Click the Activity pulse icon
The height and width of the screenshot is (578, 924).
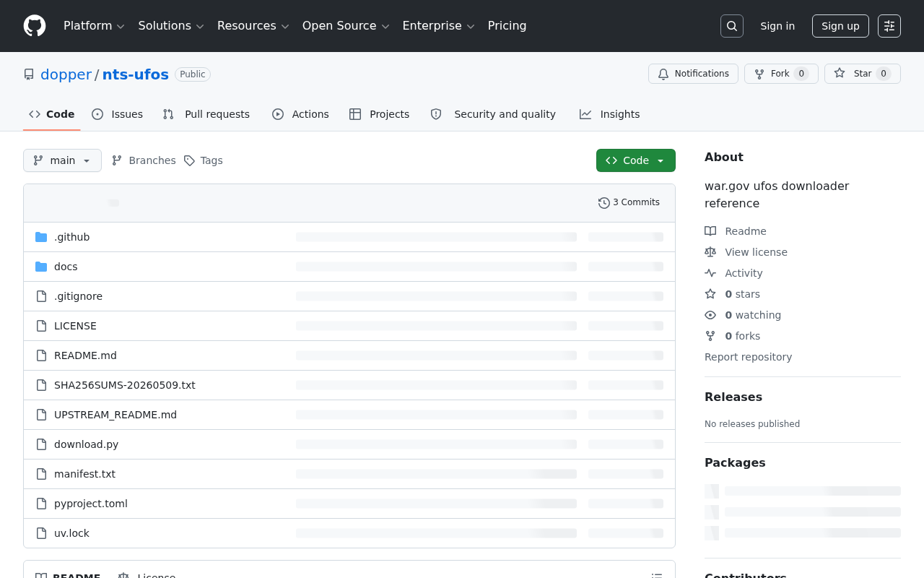click(x=710, y=273)
